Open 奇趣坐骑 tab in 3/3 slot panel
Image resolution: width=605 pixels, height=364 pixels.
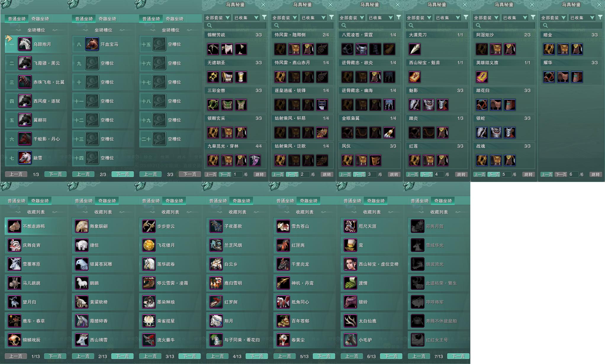[x=175, y=19]
